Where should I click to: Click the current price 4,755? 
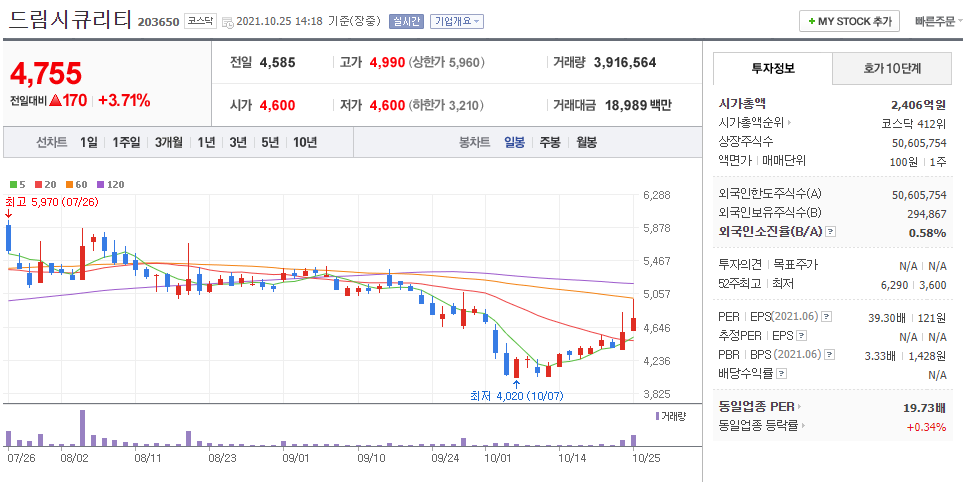(x=46, y=74)
